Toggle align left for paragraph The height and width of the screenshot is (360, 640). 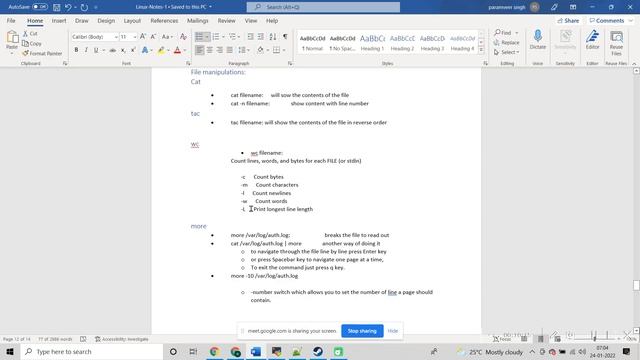pos(199,50)
